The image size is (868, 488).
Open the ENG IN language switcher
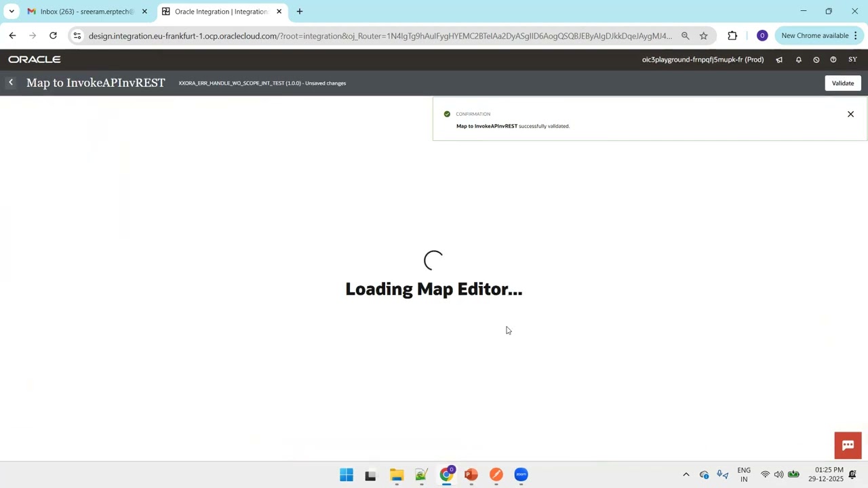click(x=744, y=474)
